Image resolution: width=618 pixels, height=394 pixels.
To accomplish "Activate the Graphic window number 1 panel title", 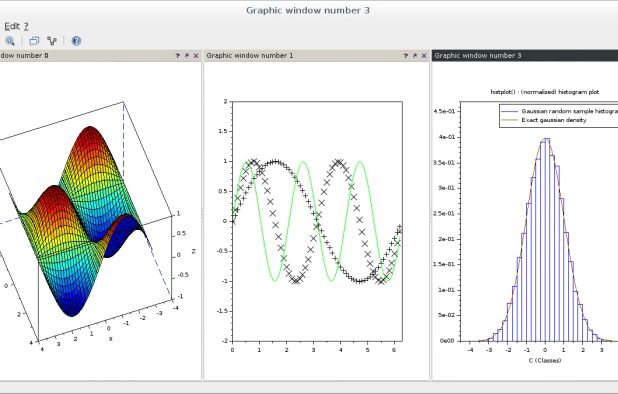I will point(250,56).
